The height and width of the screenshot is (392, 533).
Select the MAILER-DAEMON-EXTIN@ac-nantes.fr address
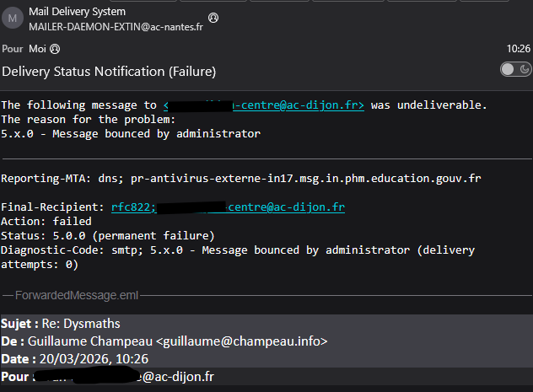116,27
